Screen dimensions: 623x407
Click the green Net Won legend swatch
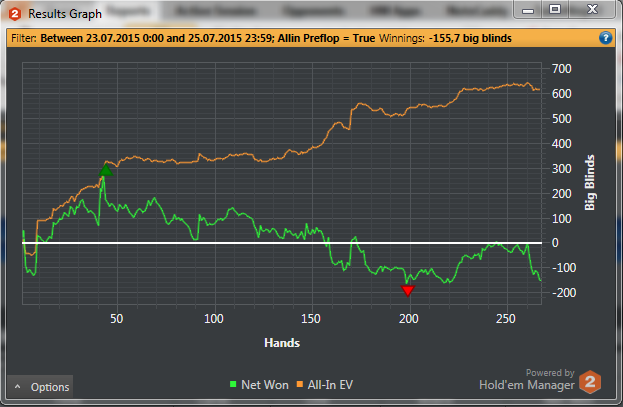[233, 384]
